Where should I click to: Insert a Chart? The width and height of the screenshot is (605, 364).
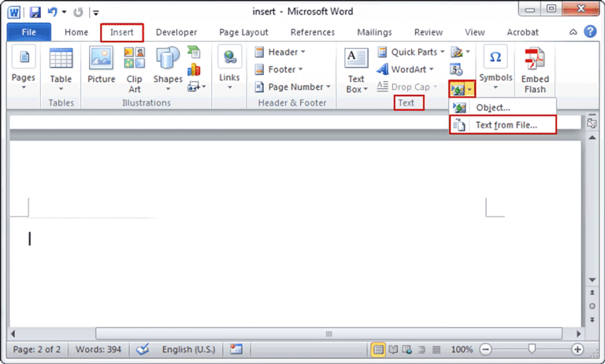pos(194,69)
